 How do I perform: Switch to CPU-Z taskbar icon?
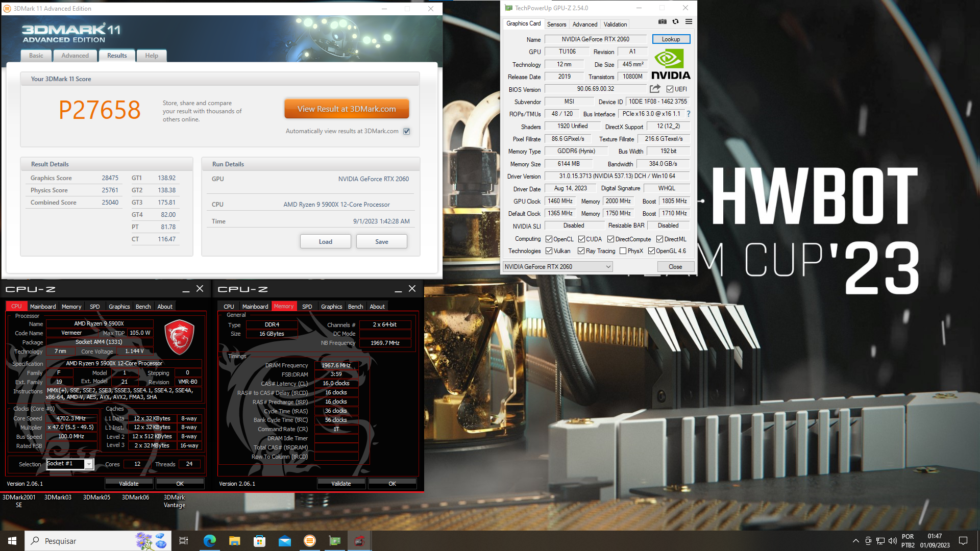(x=360, y=541)
